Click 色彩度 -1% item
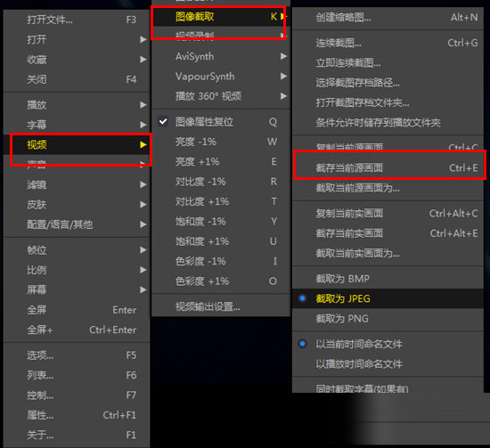Screen dimensions: 490x448 pyautogui.click(x=221, y=261)
